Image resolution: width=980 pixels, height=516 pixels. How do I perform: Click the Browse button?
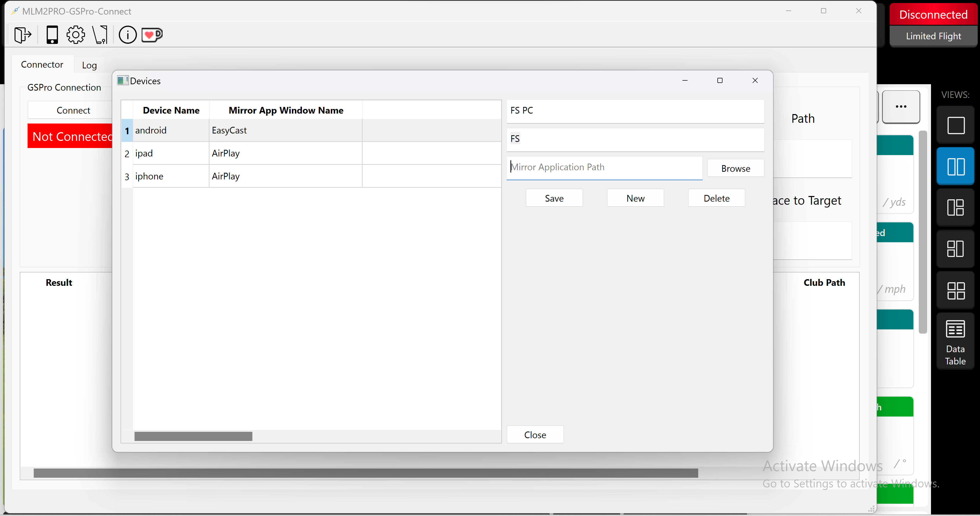735,168
